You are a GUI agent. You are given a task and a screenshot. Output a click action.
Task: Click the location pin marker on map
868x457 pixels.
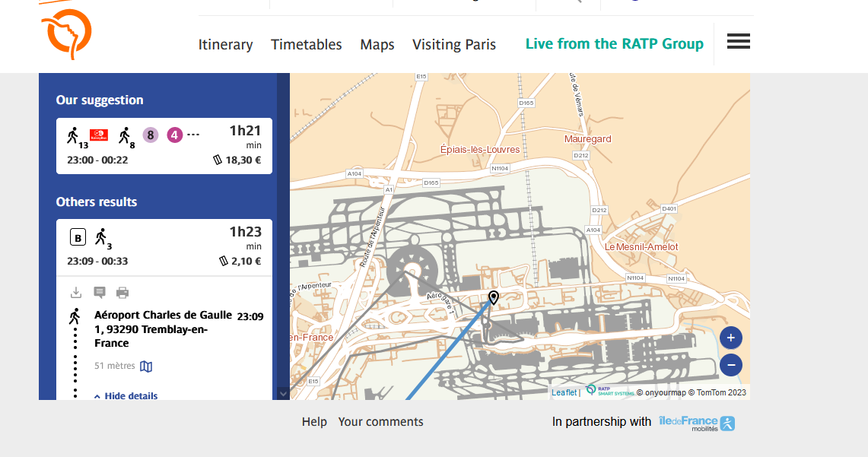point(493,297)
